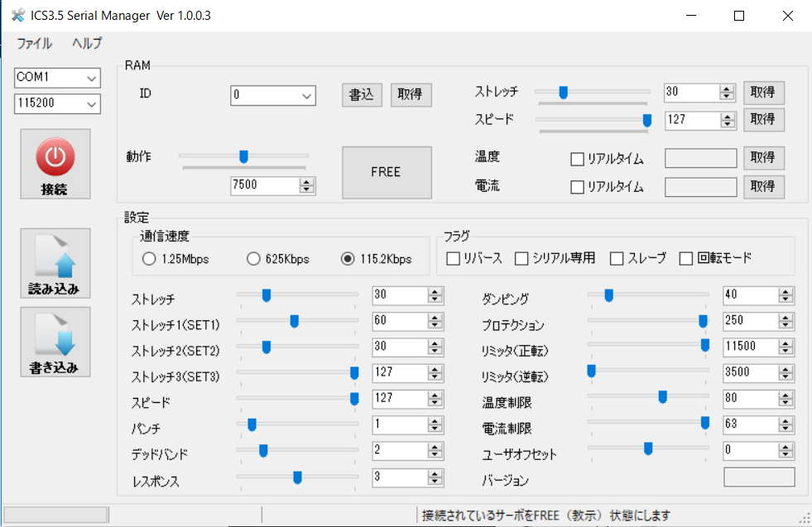
Task: Open the COM1 port dropdown
Action: tap(93, 78)
